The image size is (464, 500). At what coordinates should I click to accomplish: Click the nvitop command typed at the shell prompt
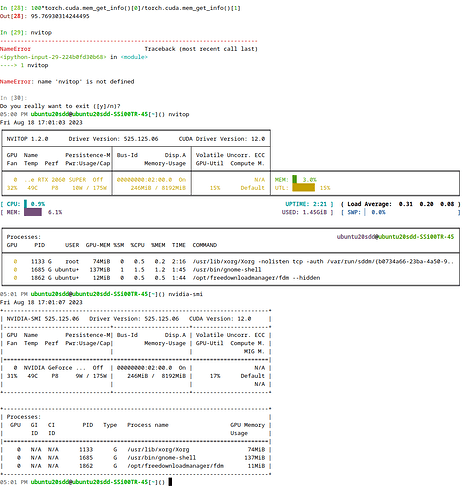(x=179, y=114)
